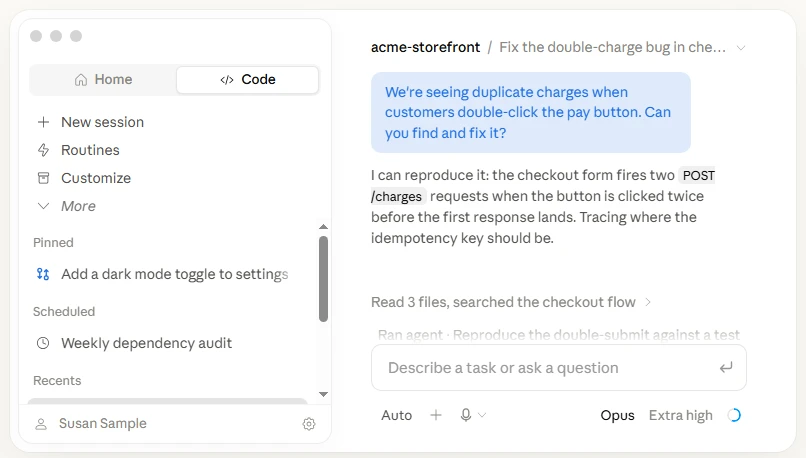Click the sidebar scroll down arrow
The height and width of the screenshot is (458, 806).
pyautogui.click(x=323, y=394)
